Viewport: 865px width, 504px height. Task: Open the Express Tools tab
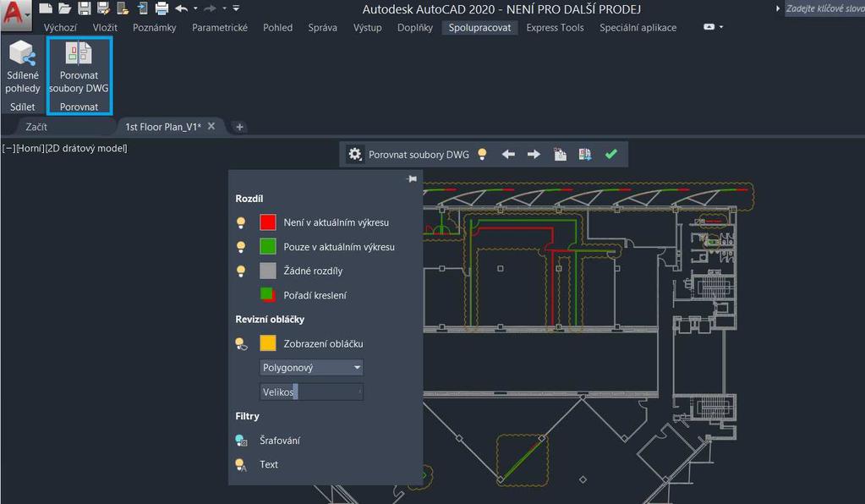[x=555, y=28]
